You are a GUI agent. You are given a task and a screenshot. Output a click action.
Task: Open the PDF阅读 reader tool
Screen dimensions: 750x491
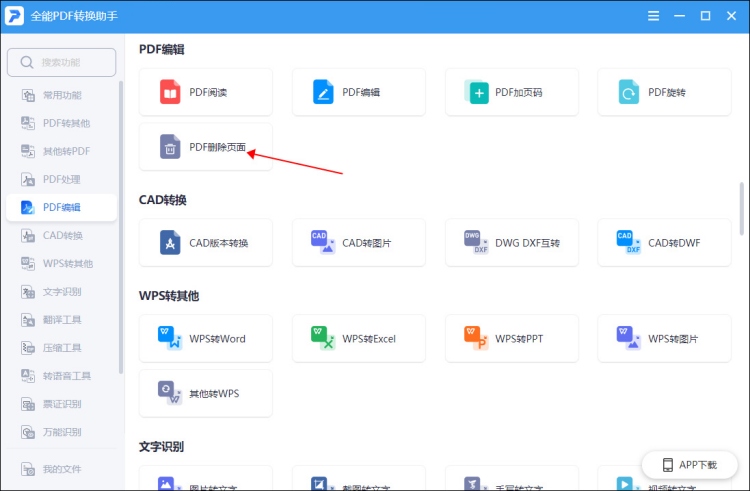[x=206, y=92]
